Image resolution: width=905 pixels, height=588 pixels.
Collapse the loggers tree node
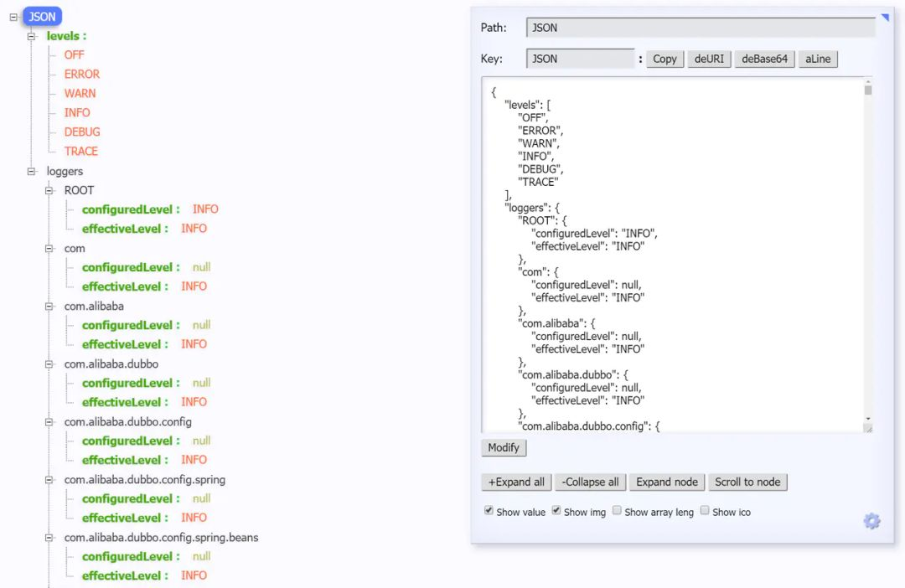29,171
